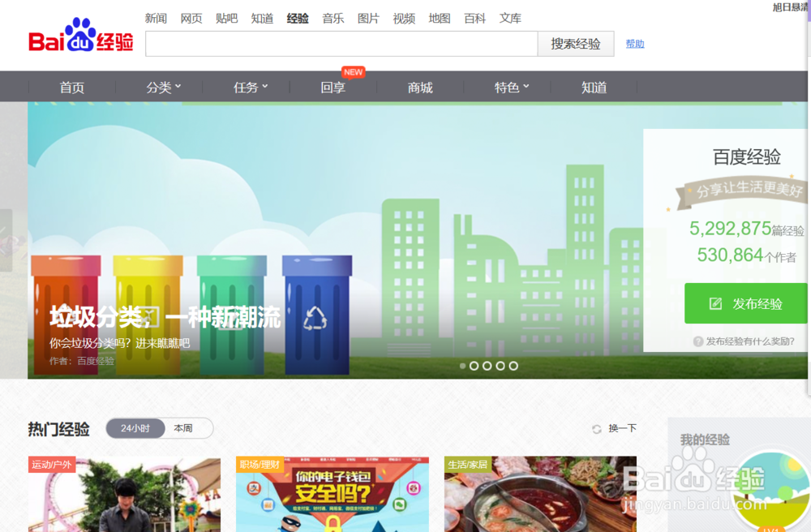
Task: Open the 职场/理财 e-wallet security thumbnail
Action: (x=333, y=494)
